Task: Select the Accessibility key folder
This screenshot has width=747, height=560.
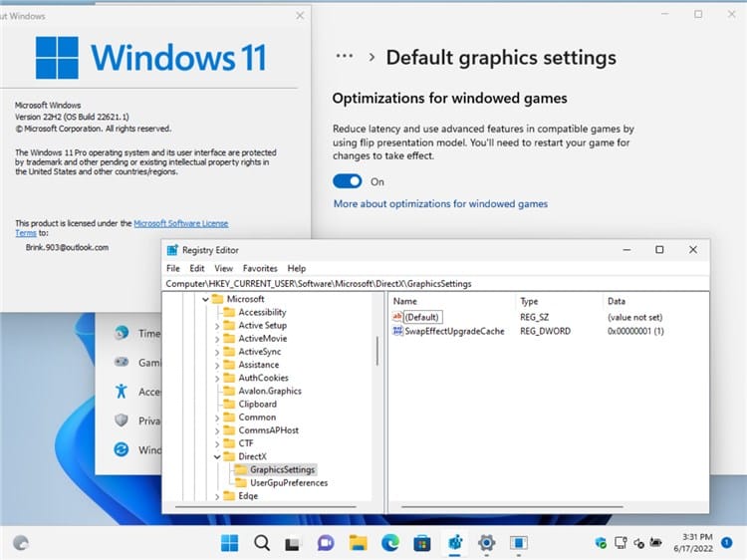Action: point(262,312)
